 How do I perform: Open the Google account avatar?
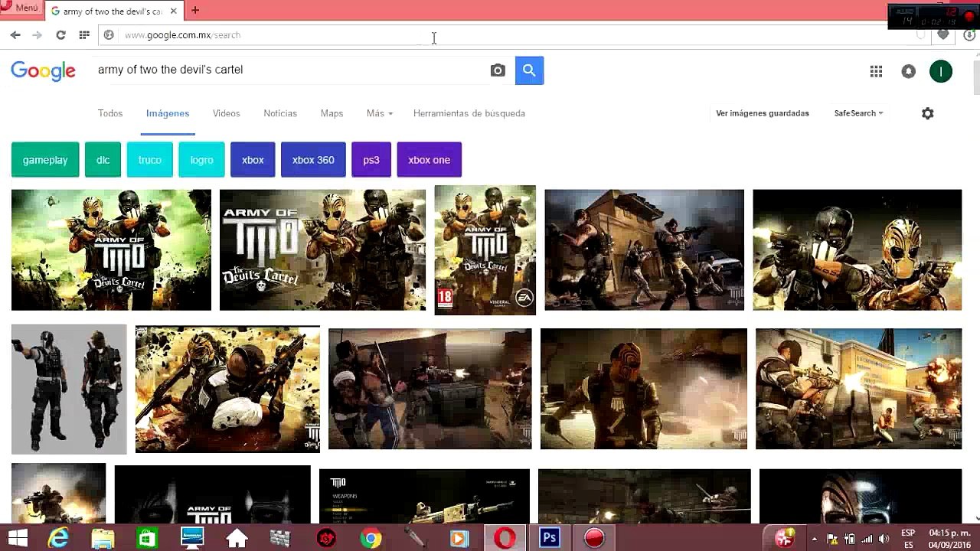tap(941, 71)
